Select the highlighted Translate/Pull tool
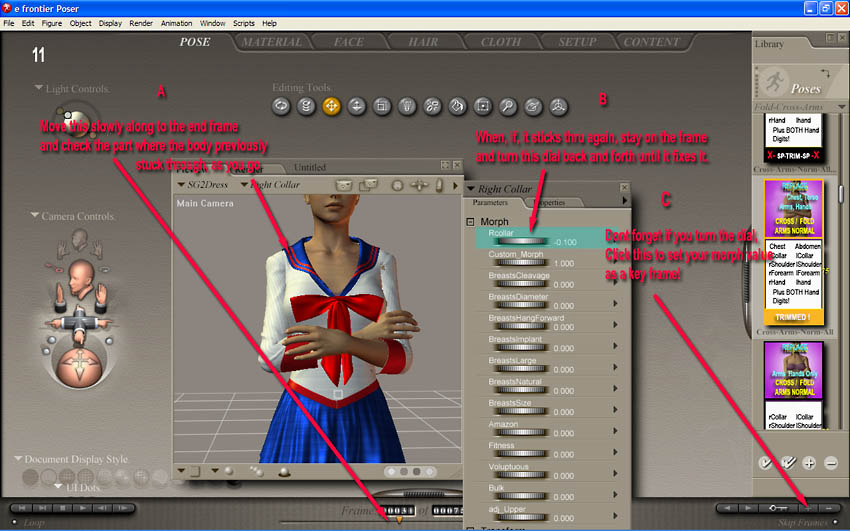The height and width of the screenshot is (531, 850). click(331, 106)
